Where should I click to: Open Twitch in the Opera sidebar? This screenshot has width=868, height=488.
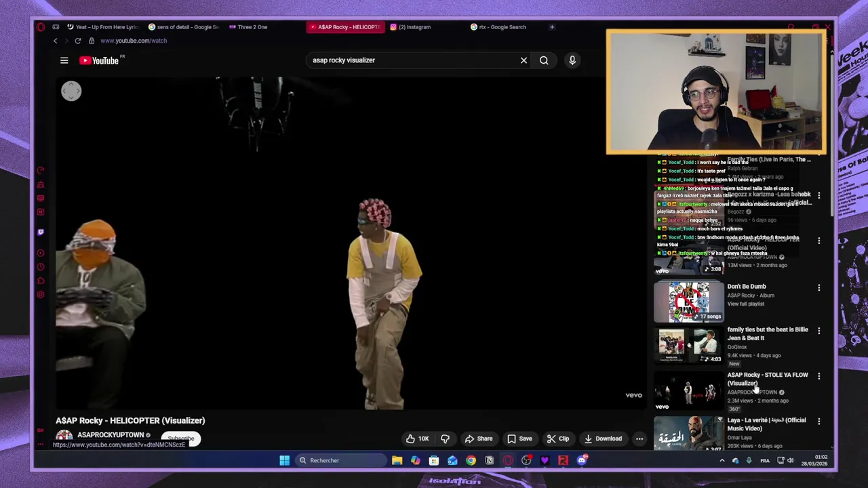point(41,232)
